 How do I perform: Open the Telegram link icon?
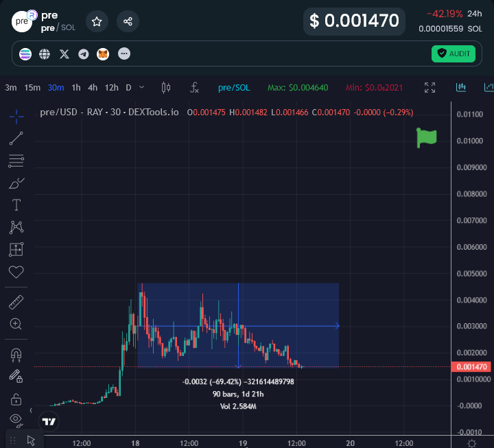point(84,54)
